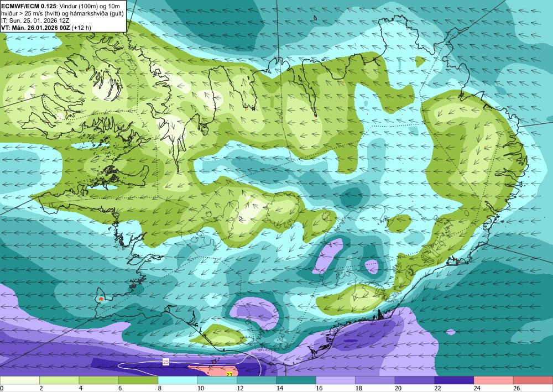Click the 20–22 m/s violet legend swatch

coord(415,380)
